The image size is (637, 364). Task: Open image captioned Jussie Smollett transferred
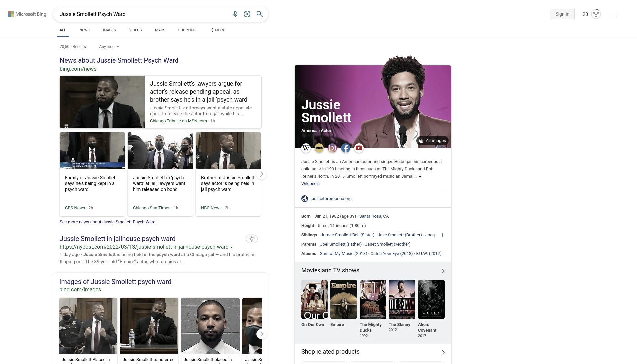(149, 326)
